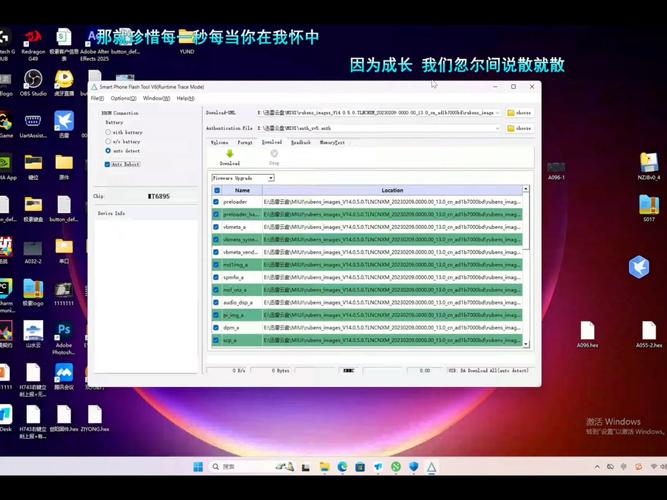Click choose button for Authentication File
This screenshot has width=667, height=500.
(519, 128)
